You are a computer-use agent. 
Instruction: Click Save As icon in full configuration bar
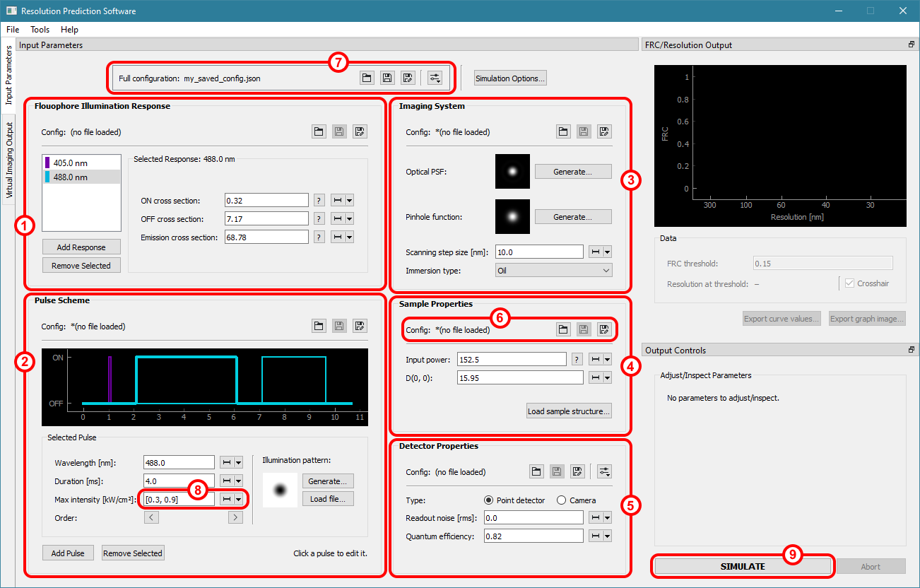point(408,78)
